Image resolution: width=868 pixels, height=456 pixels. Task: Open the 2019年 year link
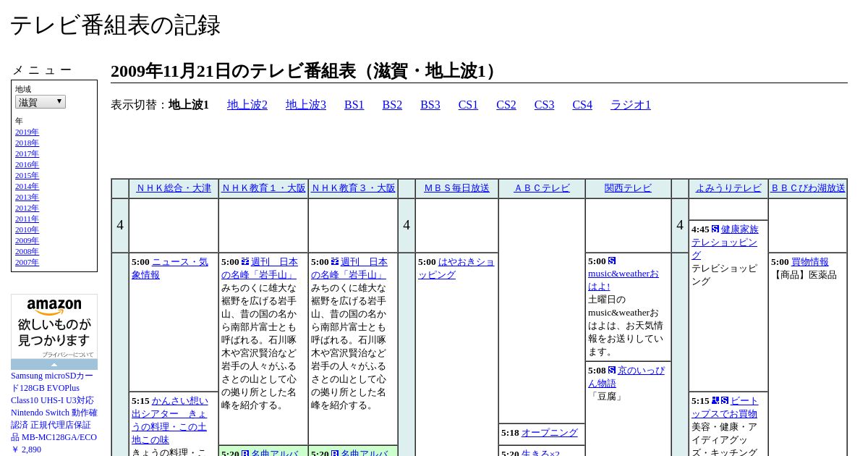(27, 132)
